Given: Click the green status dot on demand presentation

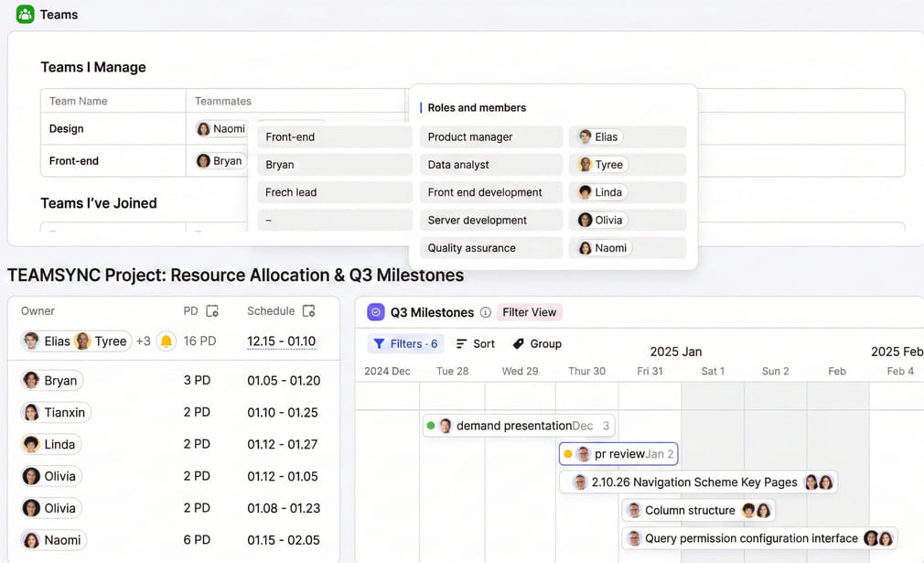Looking at the screenshot, I should [431, 426].
